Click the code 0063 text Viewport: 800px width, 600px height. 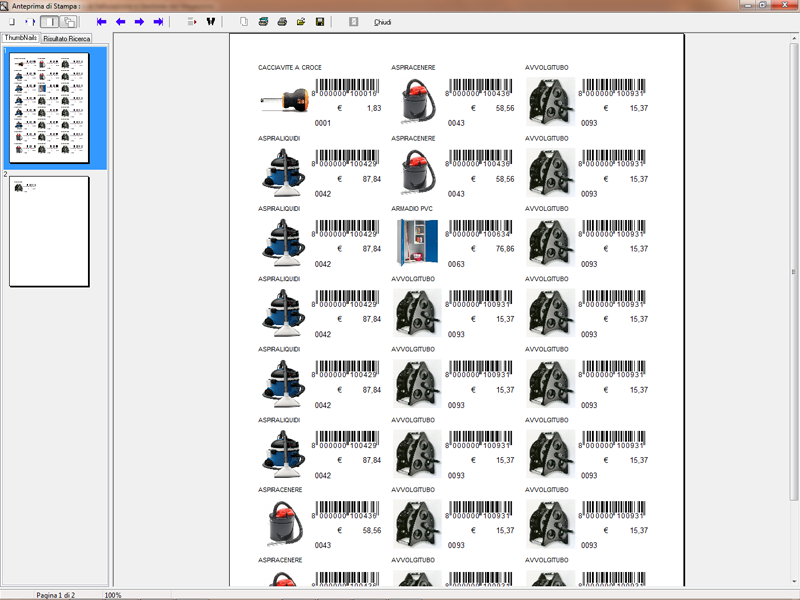(x=456, y=264)
